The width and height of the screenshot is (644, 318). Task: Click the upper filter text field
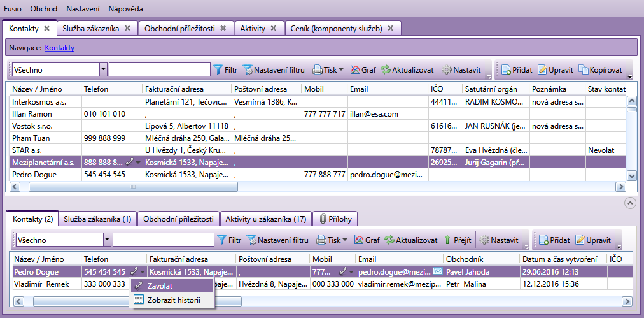coord(159,69)
